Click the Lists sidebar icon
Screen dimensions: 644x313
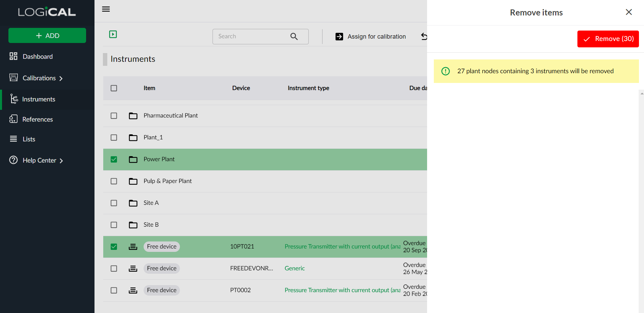[13, 139]
